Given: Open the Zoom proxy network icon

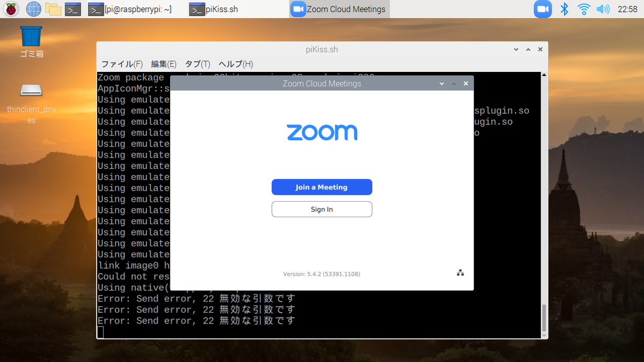Looking at the screenshot, I should [x=460, y=273].
